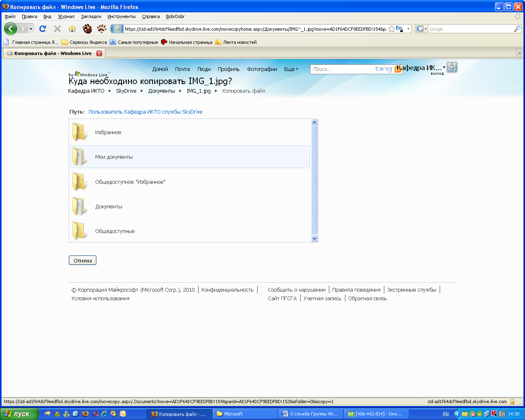Open the Кафедра ИК account dropdown

click(444, 67)
